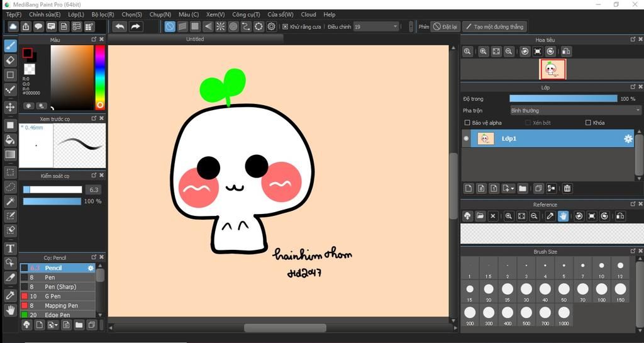This screenshot has height=343, width=644.
Task: Select the Eyedropper tool
Action: (x=10, y=295)
